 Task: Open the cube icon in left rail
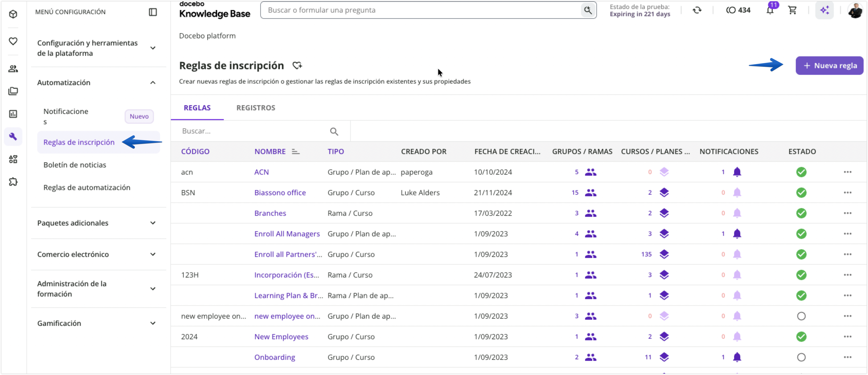tap(13, 14)
